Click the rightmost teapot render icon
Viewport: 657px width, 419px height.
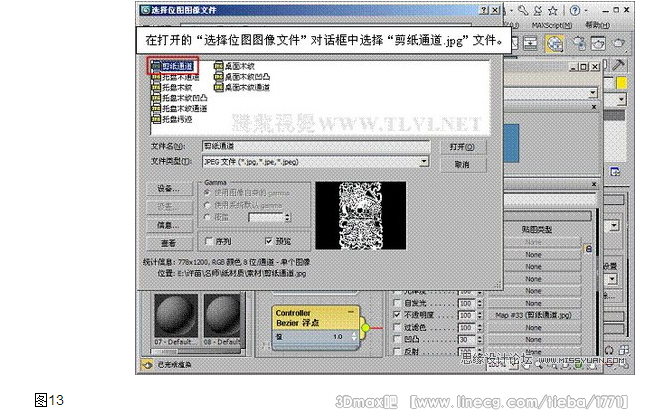(619, 43)
